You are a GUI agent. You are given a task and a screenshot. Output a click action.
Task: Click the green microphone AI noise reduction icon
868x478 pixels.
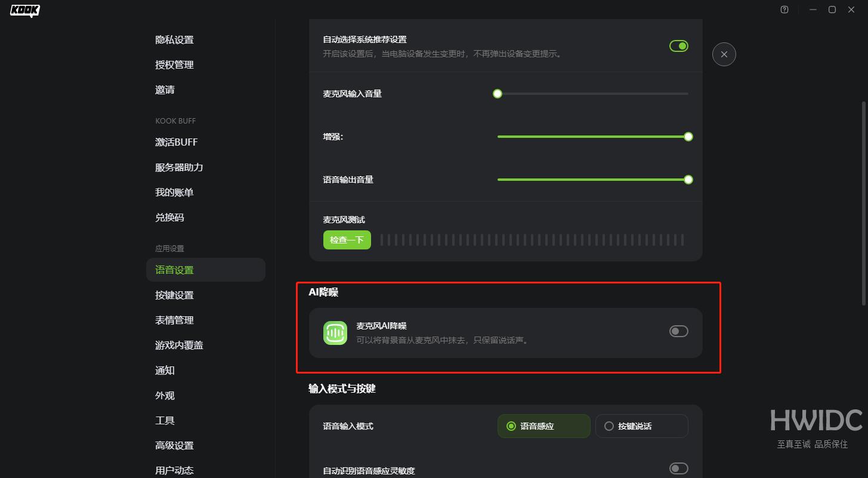point(335,333)
